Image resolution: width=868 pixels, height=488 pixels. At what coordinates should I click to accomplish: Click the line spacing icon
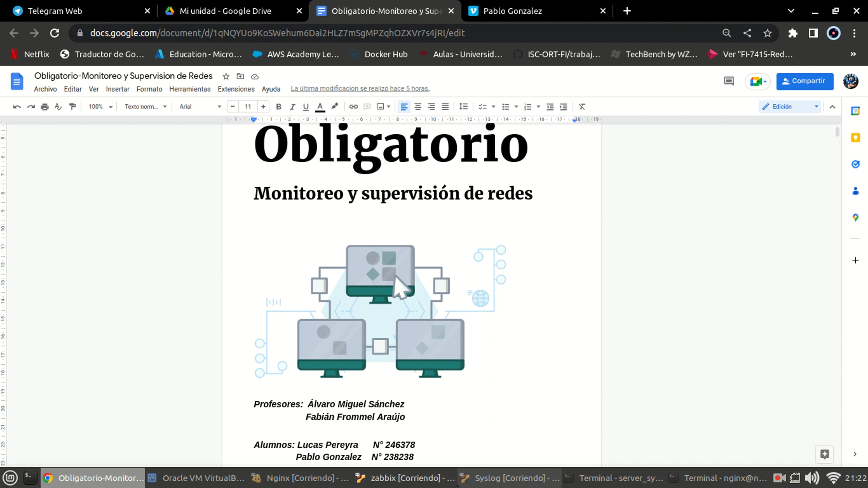(x=463, y=107)
